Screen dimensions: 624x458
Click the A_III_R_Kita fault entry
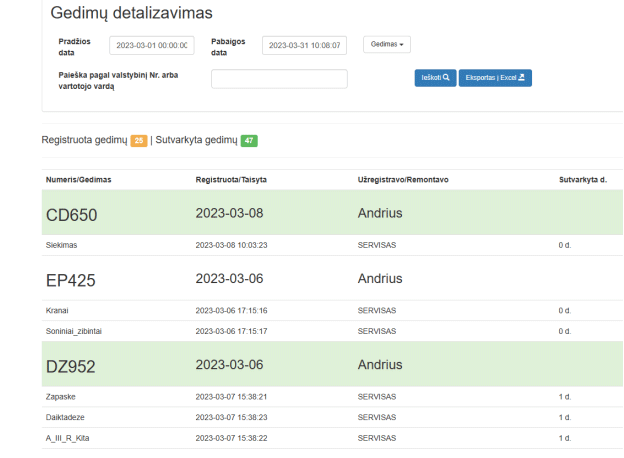coord(67,438)
